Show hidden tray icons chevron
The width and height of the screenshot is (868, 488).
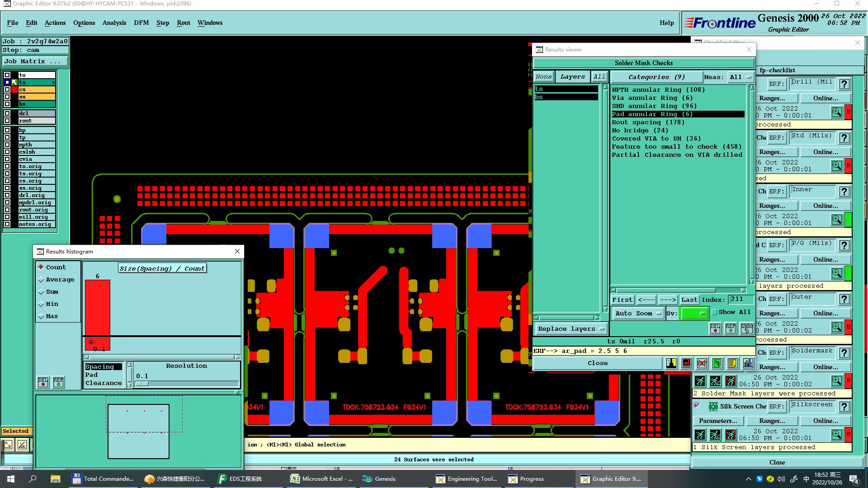[748, 479]
